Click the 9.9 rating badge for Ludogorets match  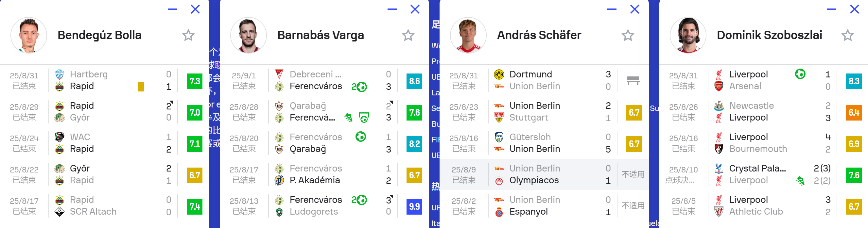(414, 206)
